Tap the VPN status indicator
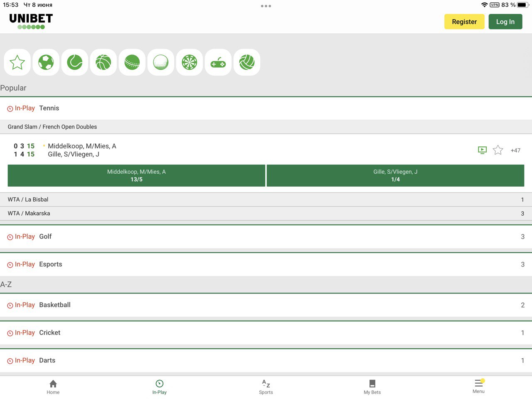532x399 pixels. [x=495, y=5]
